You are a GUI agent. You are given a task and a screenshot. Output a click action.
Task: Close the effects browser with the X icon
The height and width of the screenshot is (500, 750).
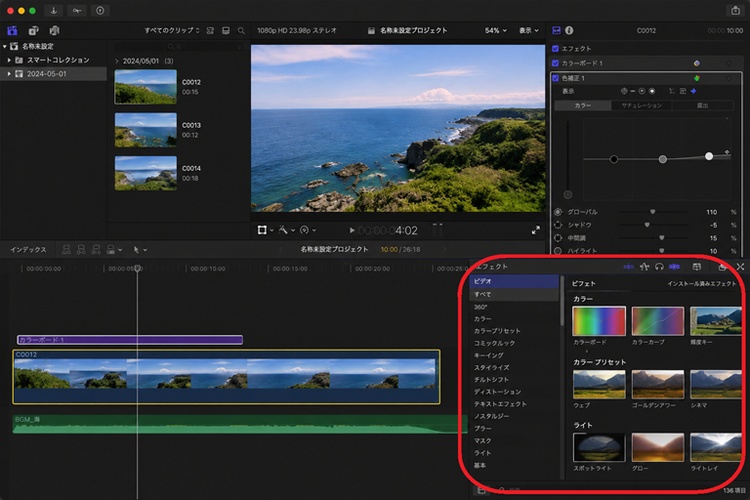[740, 267]
